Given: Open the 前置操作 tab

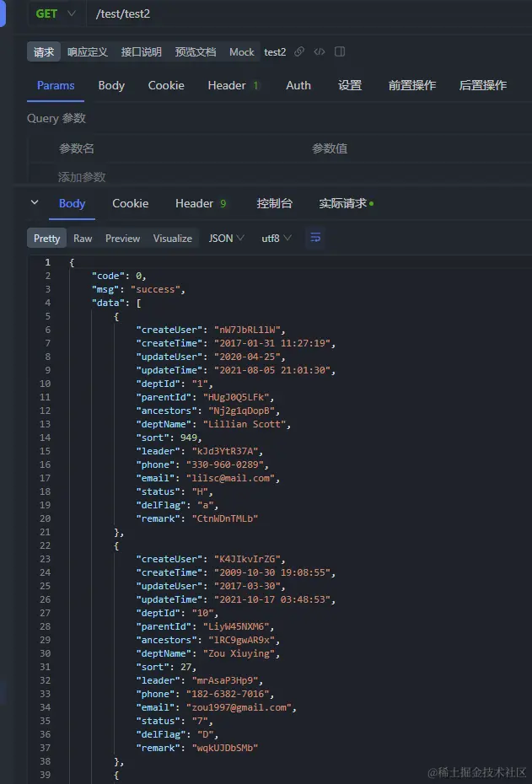Looking at the screenshot, I should click(412, 85).
